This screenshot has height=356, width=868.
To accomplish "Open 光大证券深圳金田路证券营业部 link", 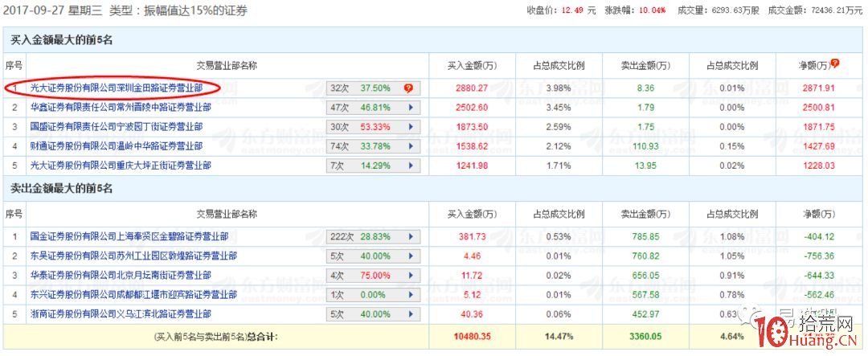I will tap(115, 88).
